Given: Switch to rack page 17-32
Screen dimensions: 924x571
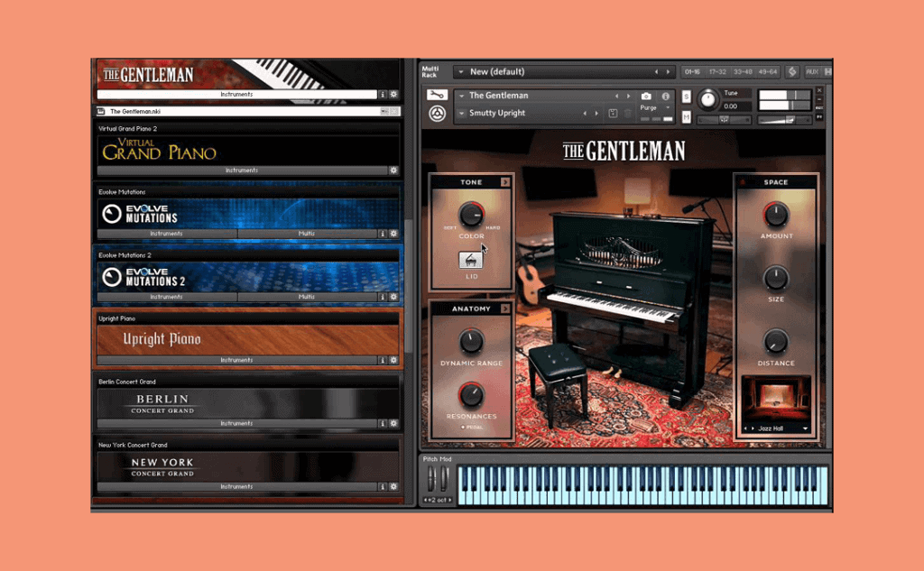Looking at the screenshot, I should [x=717, y=72].
